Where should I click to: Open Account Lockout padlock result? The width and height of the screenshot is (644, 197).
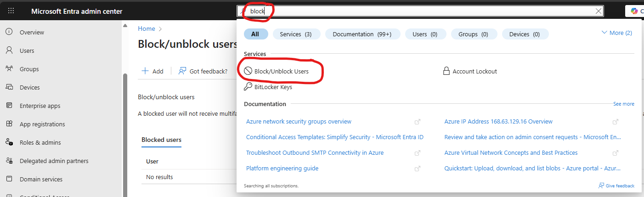pyautogui.click(x=446, y=71)
